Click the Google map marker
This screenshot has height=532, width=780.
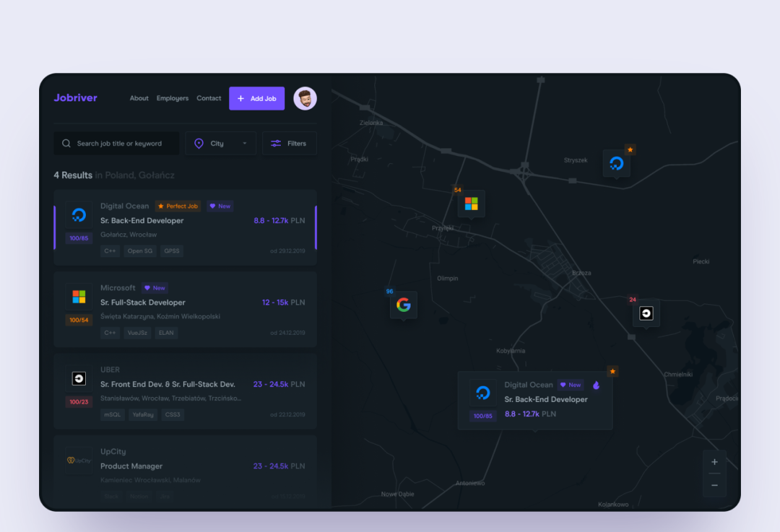pos(404,305)
